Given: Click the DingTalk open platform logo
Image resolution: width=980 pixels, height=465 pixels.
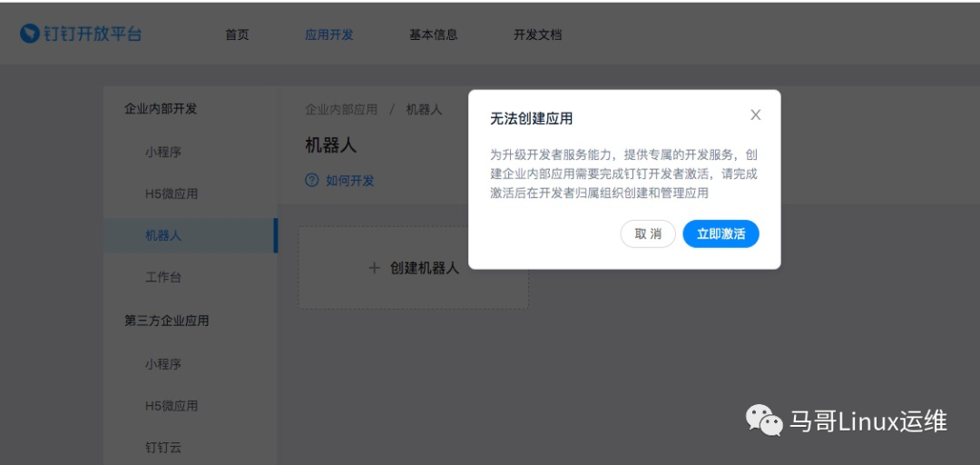Looking at the screenshot, I should (x=81, y=34).
